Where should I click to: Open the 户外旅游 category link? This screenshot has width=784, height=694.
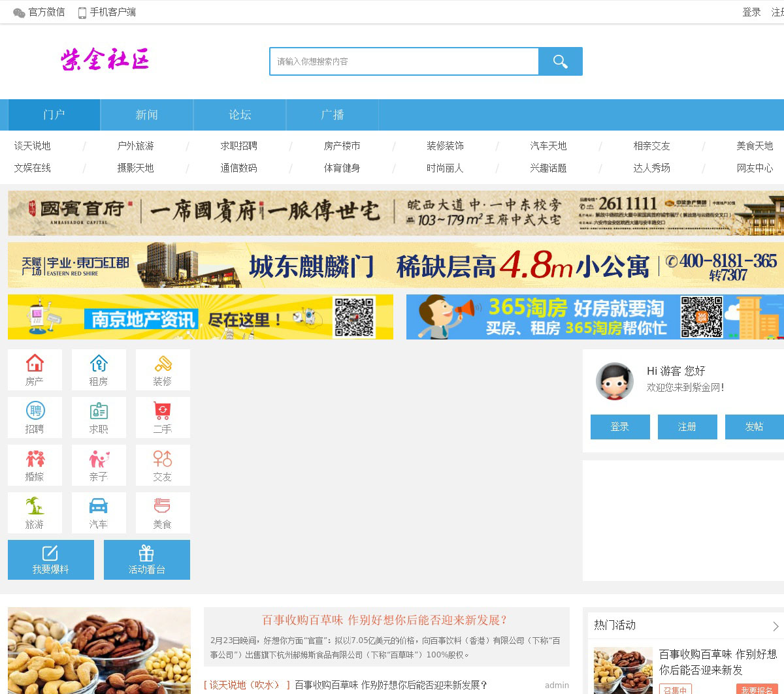(x=135, y=146)
